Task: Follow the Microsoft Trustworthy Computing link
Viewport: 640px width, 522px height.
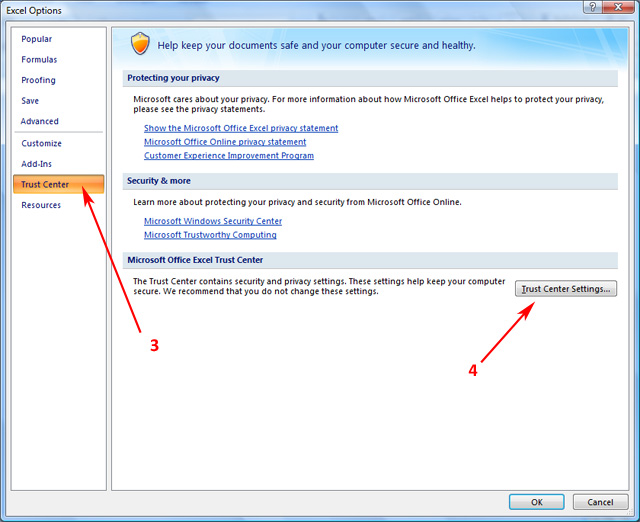Action: [210, 235]
